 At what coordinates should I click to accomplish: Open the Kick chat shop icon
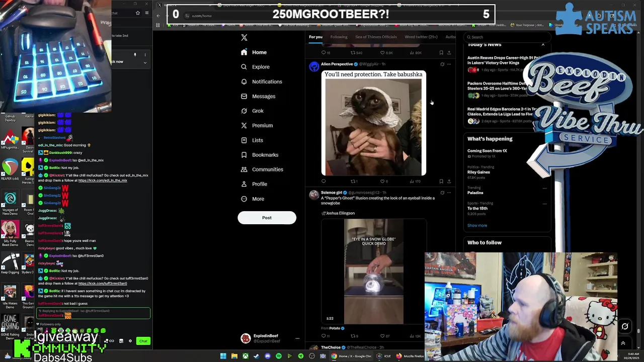pyautogui.click(x=121, y=341)
